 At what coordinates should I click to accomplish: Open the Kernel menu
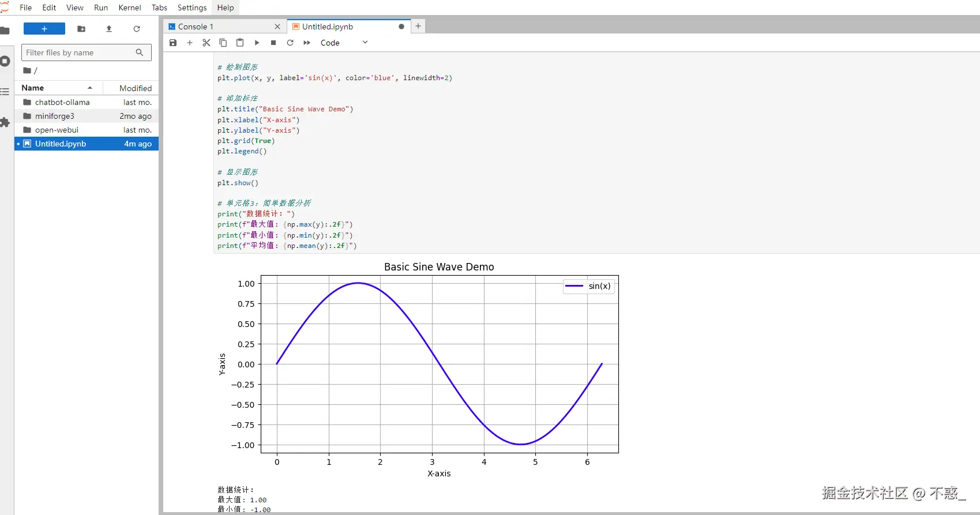(129, 7)
